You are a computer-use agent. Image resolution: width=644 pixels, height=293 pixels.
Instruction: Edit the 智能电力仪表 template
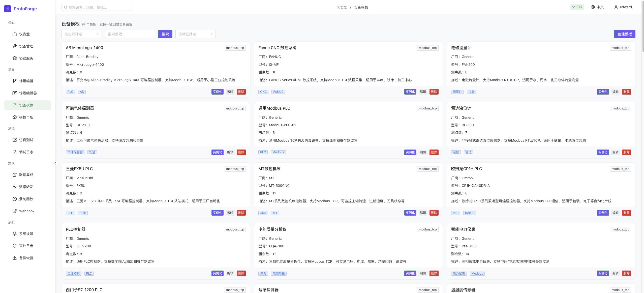pyautogui.click(x=616, y=273)
